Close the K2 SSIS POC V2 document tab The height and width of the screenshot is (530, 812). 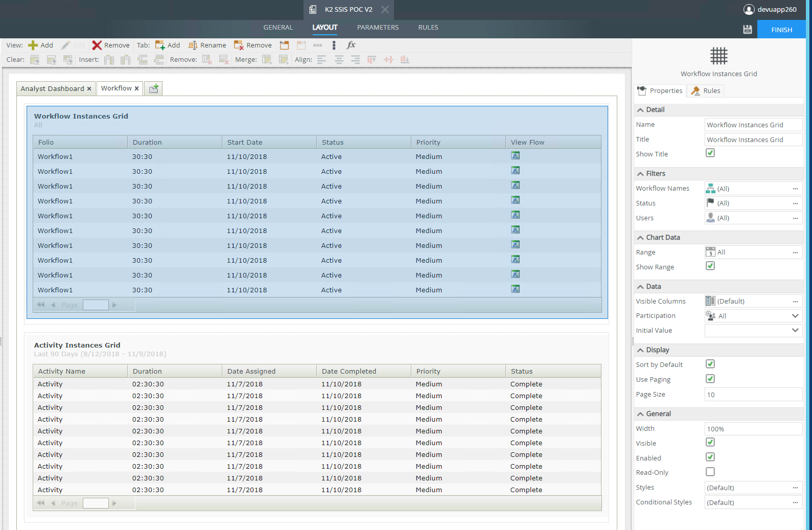(x=385, y=9)
